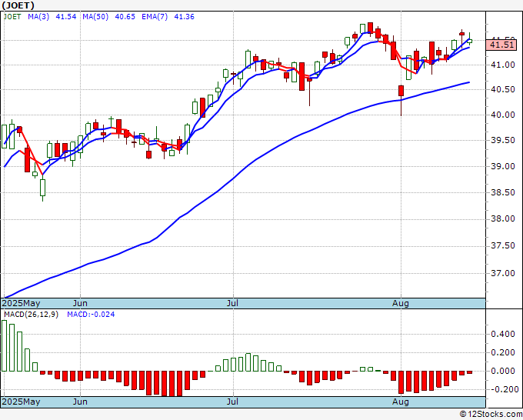The width and height of the screenshot is (523, 420).
Task: Click the 38.50 price axis label
Action: point(503,192)
